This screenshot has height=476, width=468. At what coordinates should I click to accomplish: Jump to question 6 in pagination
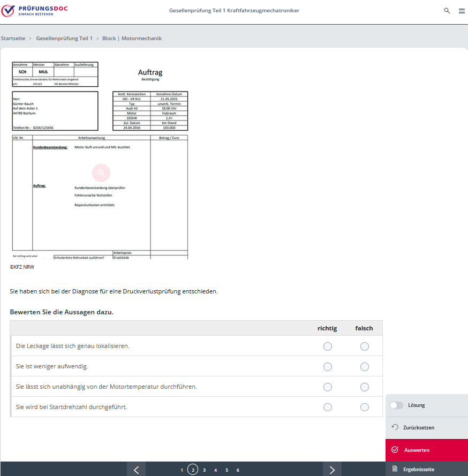pyautogui.click(x=238, y=470)
